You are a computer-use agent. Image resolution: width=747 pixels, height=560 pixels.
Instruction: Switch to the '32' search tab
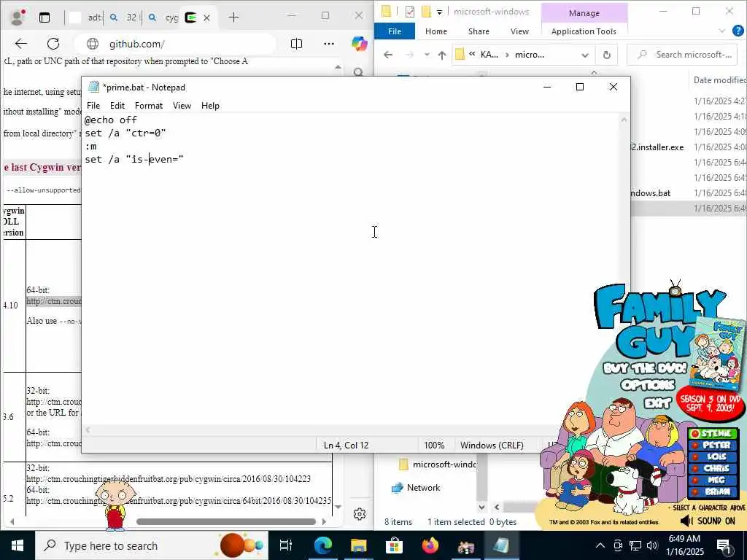tap(125, 17)
